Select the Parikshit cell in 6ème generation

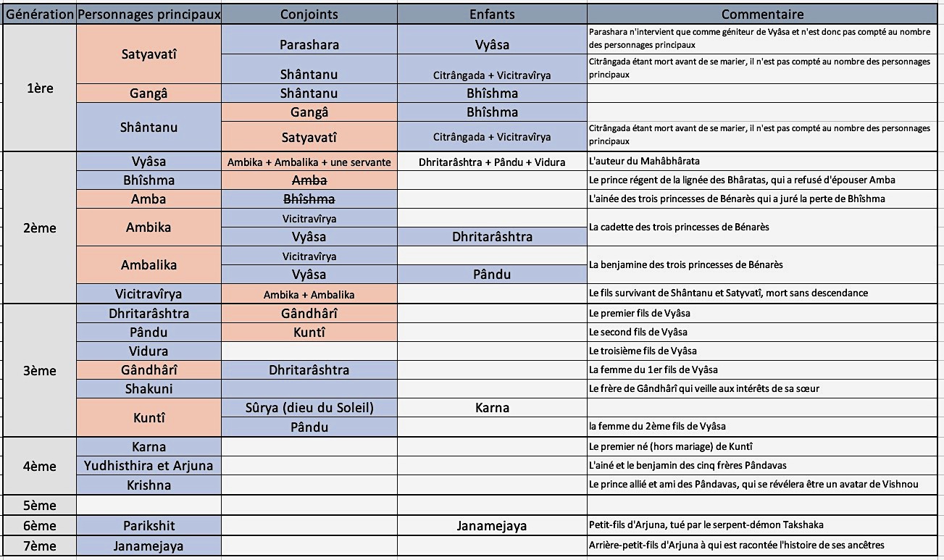click(x=149, y=525)
